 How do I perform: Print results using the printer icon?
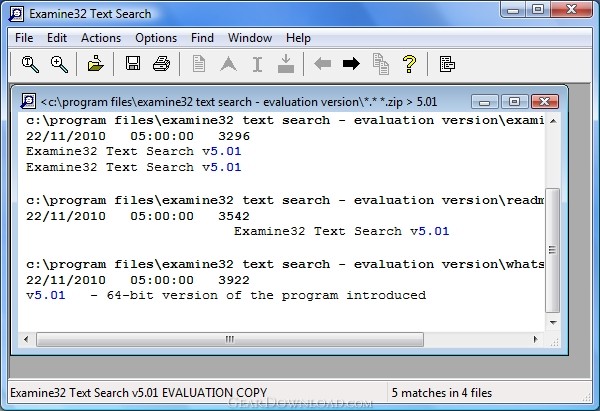pyautogui.click(x=161, y=64)
